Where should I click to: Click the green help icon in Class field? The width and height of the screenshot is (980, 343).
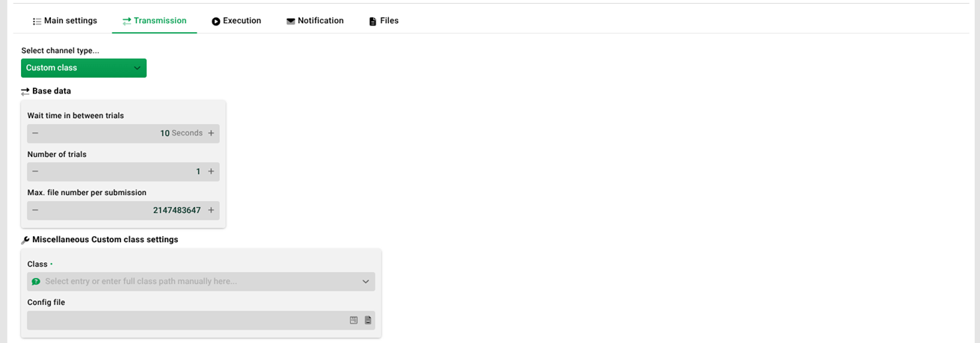[x=35, y=282]
